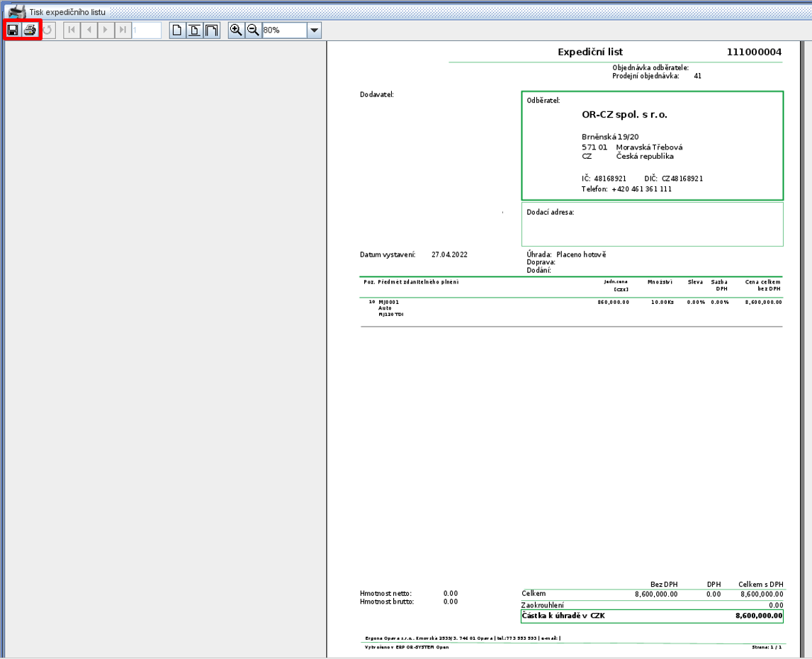Go to the previous page
This screenshot has width=812, height=659.
coord(89,30)
